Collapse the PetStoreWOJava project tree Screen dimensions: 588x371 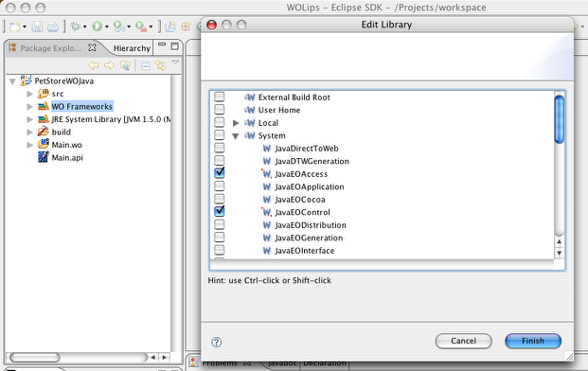[12, 81]
